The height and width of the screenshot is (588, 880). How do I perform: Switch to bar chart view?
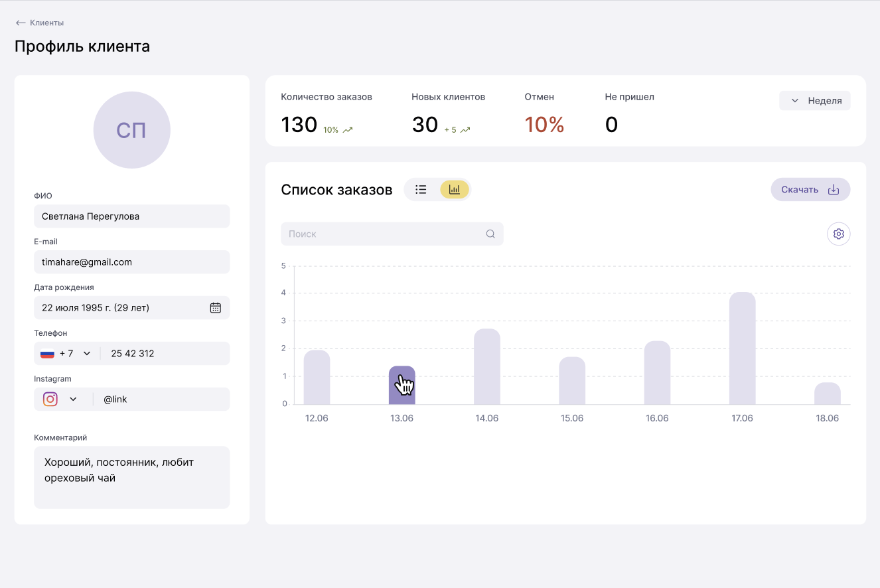click(x=455, y=190)
